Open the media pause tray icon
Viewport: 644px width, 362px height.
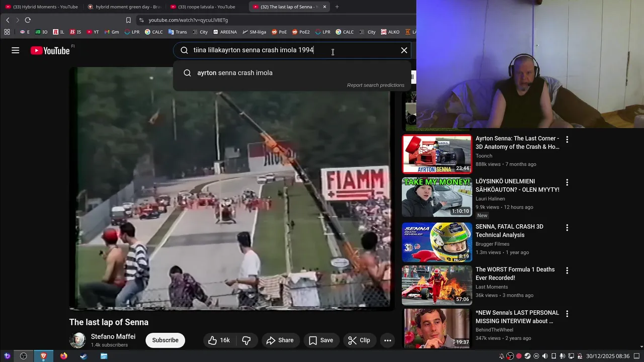point(536,356)
